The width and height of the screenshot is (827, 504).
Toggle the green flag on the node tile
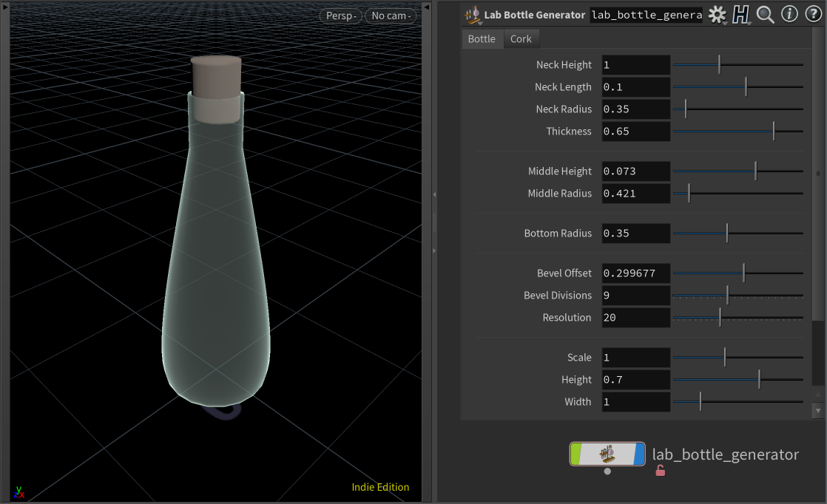click(574, 454)
